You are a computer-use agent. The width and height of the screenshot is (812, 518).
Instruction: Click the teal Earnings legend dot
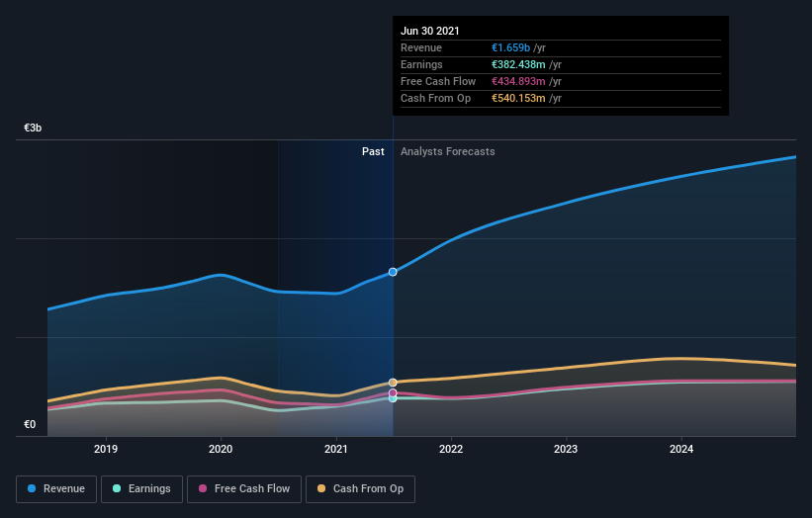coord(117,488)
